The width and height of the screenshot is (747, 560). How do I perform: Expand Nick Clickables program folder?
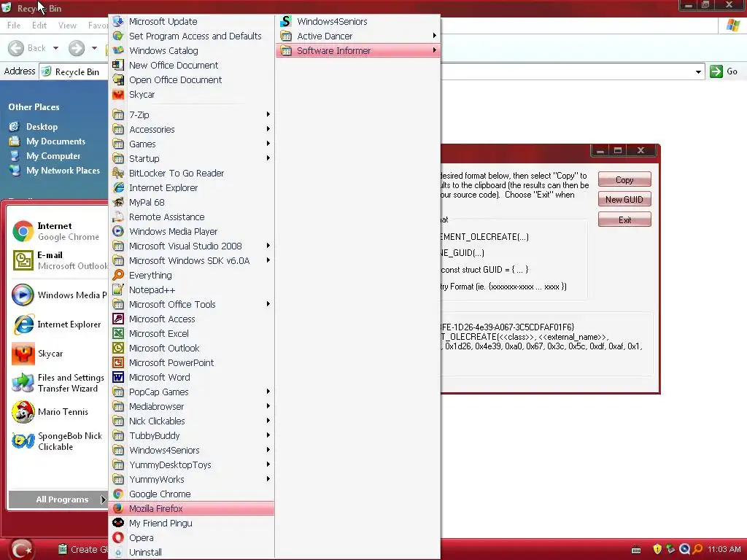pos(190,421)
